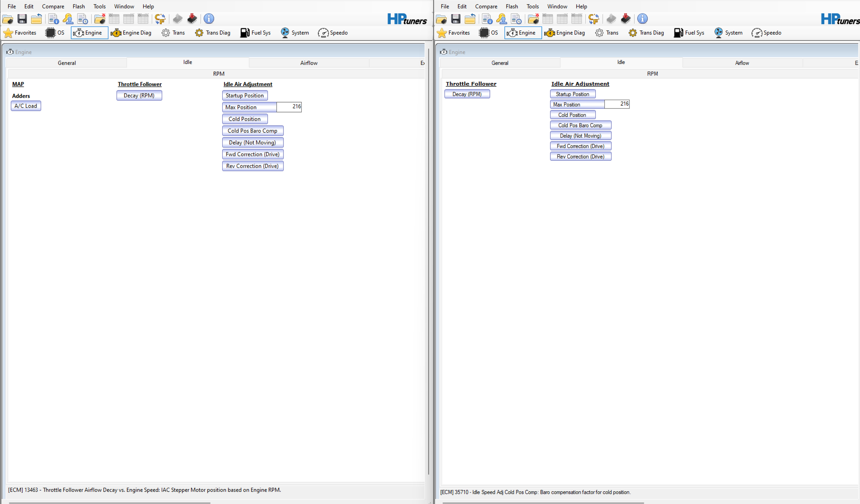Screen dimensions: 860x504
Task: Click left window's vertical scrollbar
Action: [x=429, y=261]
